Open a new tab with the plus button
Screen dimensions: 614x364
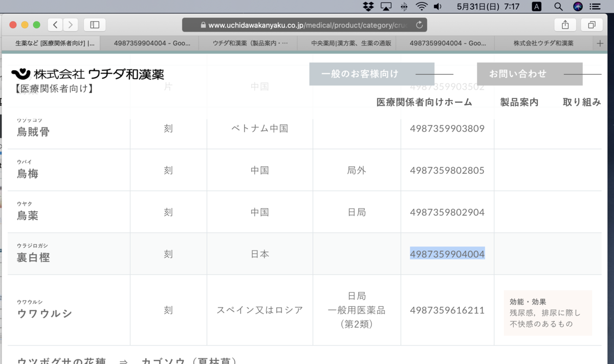point(599,43)
